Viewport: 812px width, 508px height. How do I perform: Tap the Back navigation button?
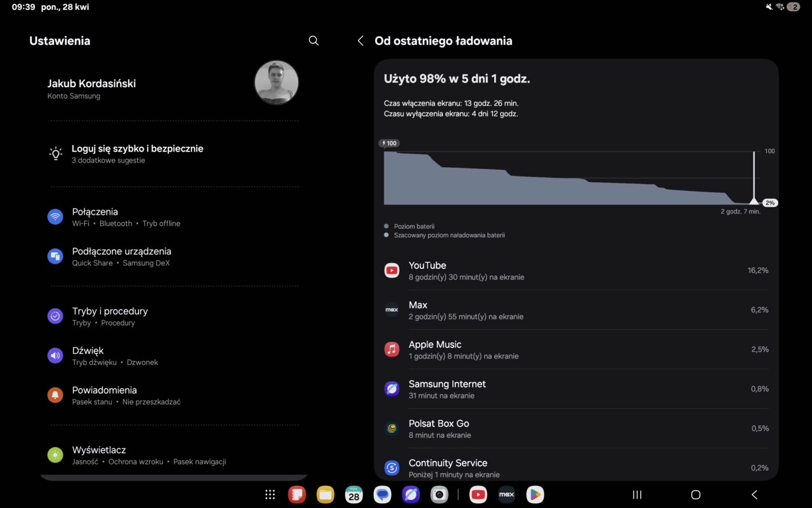[x=755, y=495]
